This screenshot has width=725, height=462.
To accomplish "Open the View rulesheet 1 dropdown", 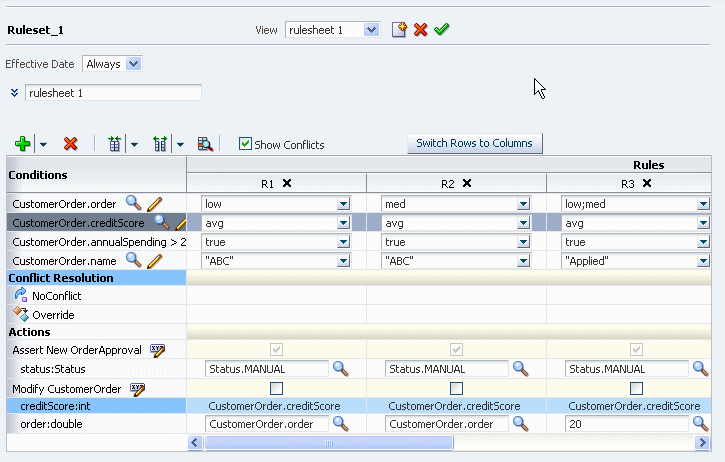I will tap(371, 30).
